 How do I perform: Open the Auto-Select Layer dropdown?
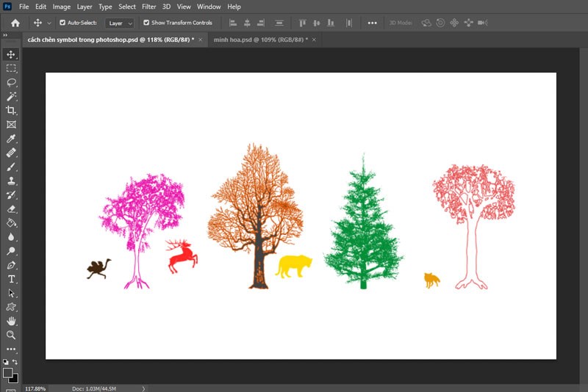pos(119,23)
